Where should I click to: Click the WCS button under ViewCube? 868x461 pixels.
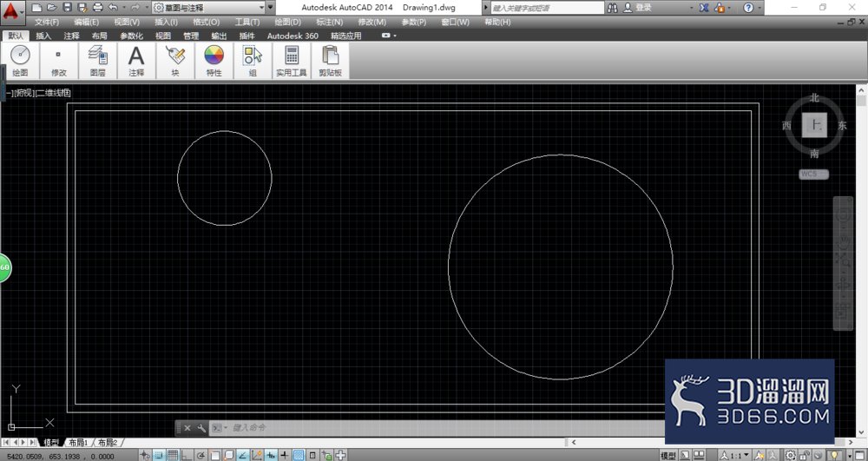point(813,175)
